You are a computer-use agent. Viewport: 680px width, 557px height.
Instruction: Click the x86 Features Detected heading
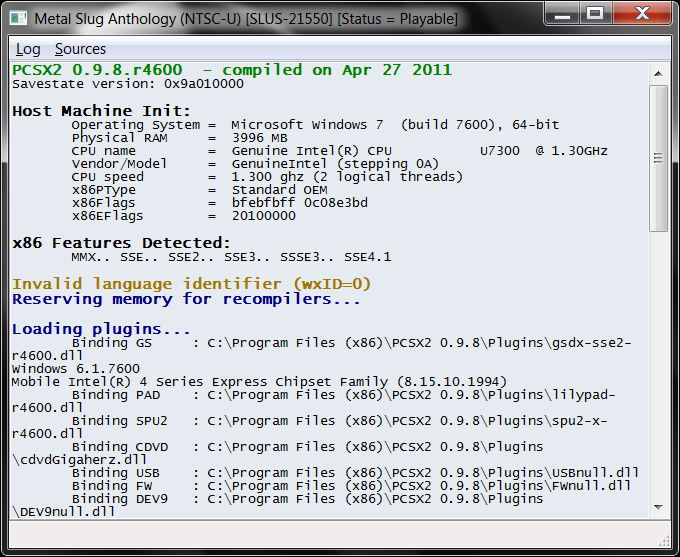pos(121,243)
